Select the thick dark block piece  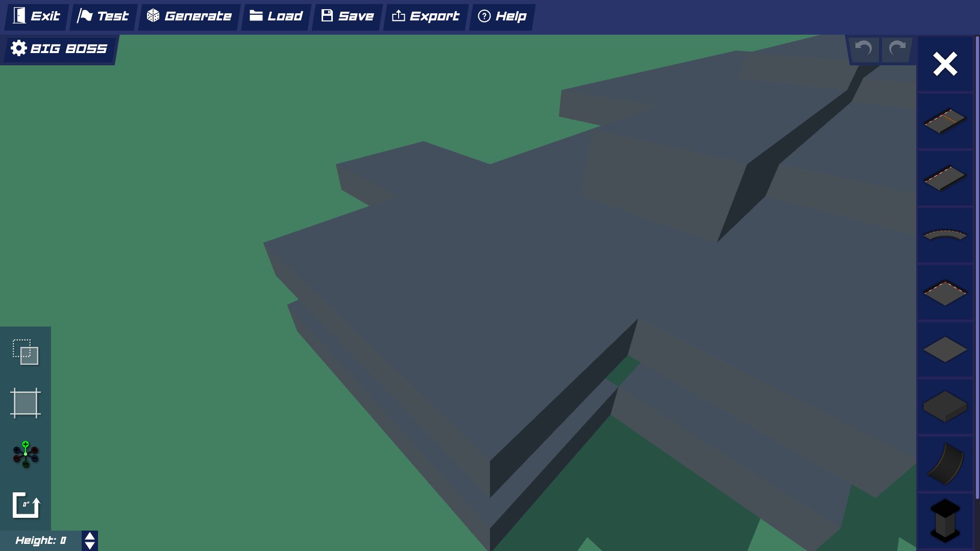[945, 407]
